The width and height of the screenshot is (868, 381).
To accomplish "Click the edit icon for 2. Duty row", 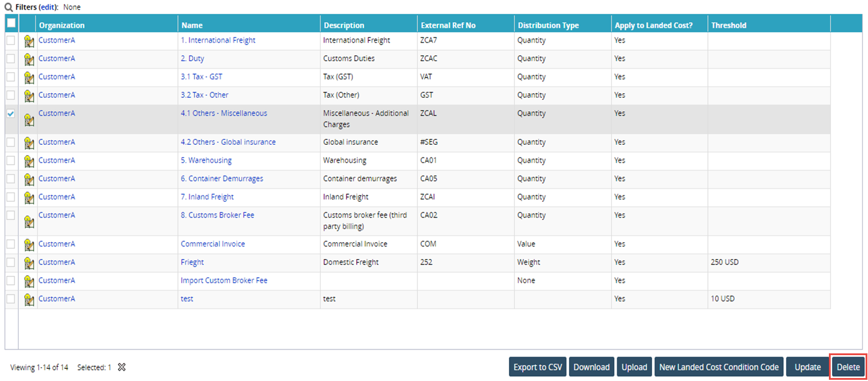I will [28, 59].
